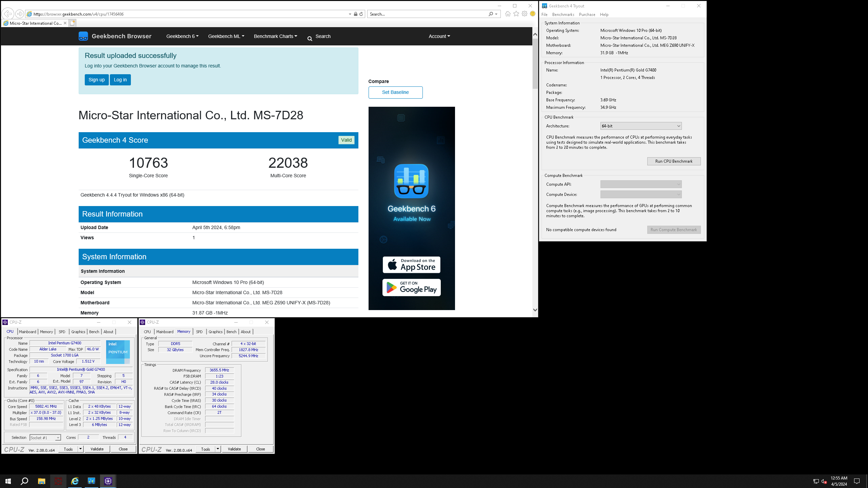This screenshot has height=488, width=868.
Task: Open the browser settings gear icon
Action: [x=525, y=14]
